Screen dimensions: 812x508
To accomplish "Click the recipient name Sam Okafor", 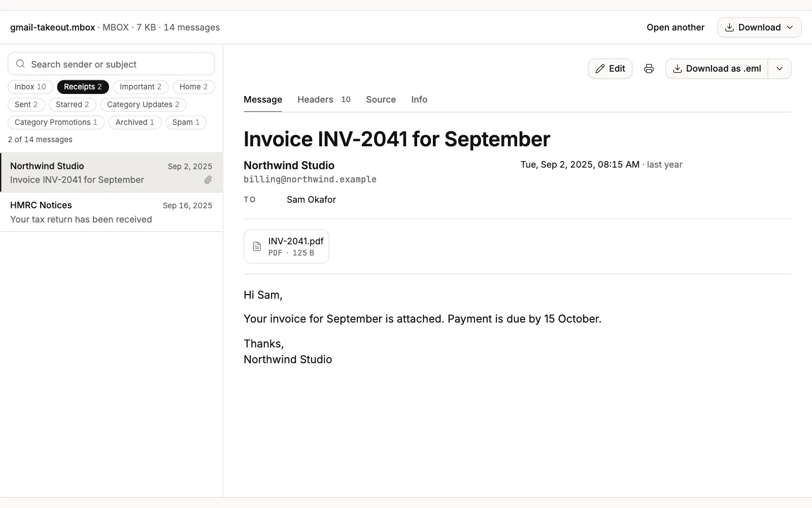I will (x=311, y=200).
